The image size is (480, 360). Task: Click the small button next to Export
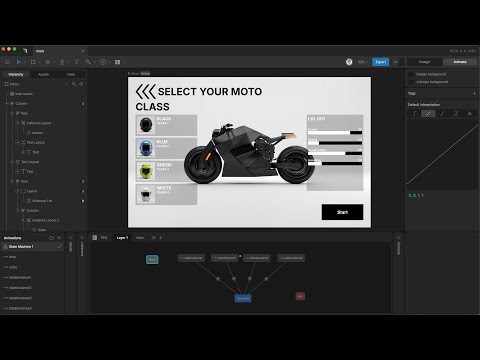click(x=396, y=62)
